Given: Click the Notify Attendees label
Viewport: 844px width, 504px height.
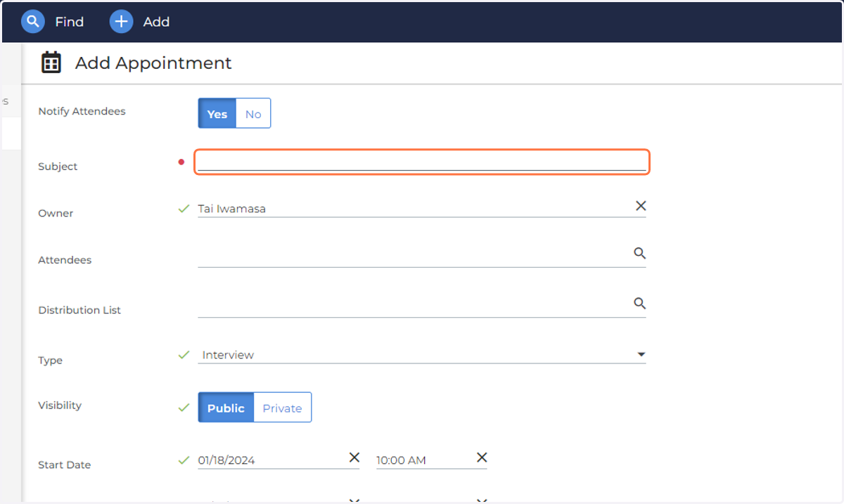Looking at the screenshot, I should 82,111.
